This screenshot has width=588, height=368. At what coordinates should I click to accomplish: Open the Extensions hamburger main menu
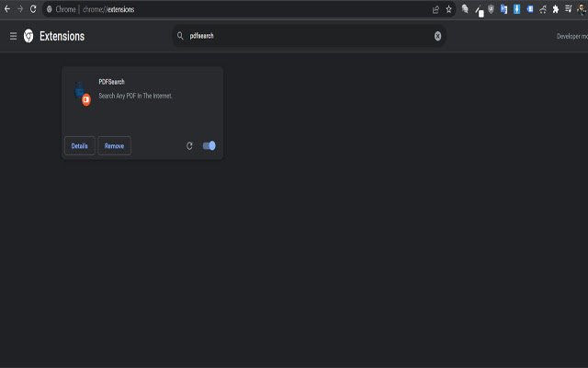pos(13,36)
